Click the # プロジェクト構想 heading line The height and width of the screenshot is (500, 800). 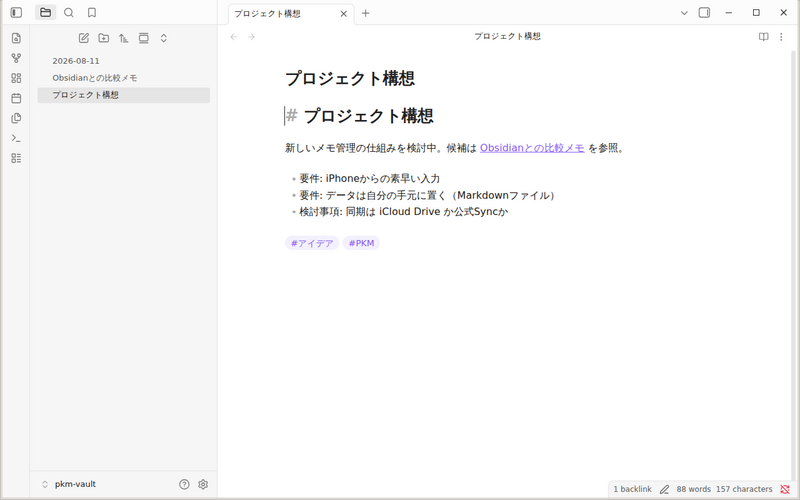[x=359, y=116]
